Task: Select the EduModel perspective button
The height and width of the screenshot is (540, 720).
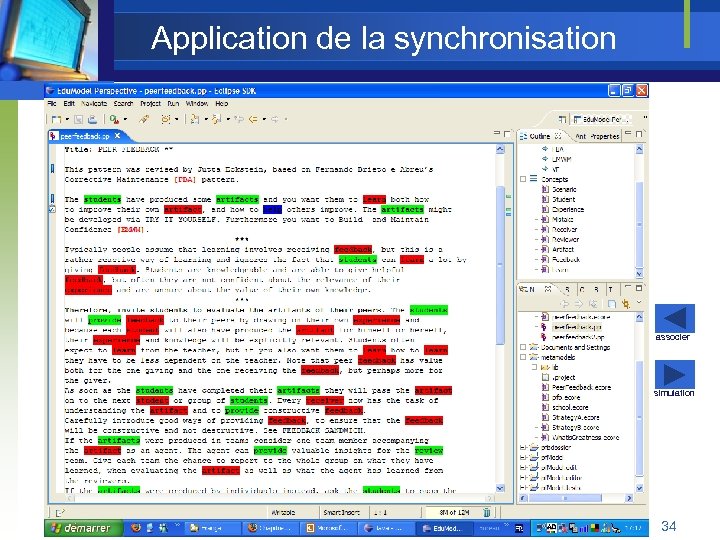Action: coord(602,119)
